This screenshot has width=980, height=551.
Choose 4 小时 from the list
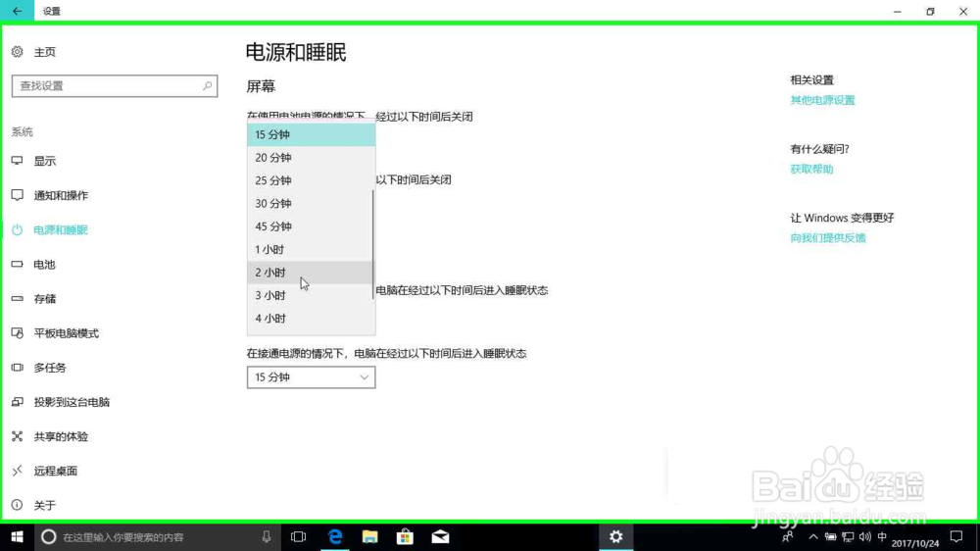[311, 319]
